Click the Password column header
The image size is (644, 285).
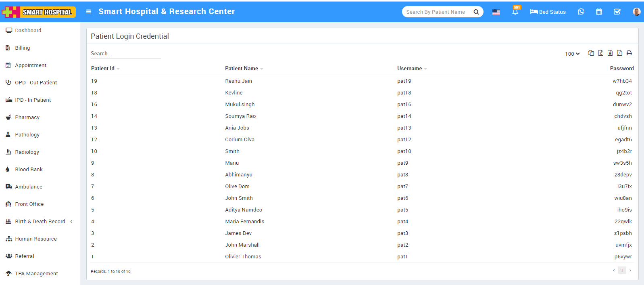(x=622, y=69)
